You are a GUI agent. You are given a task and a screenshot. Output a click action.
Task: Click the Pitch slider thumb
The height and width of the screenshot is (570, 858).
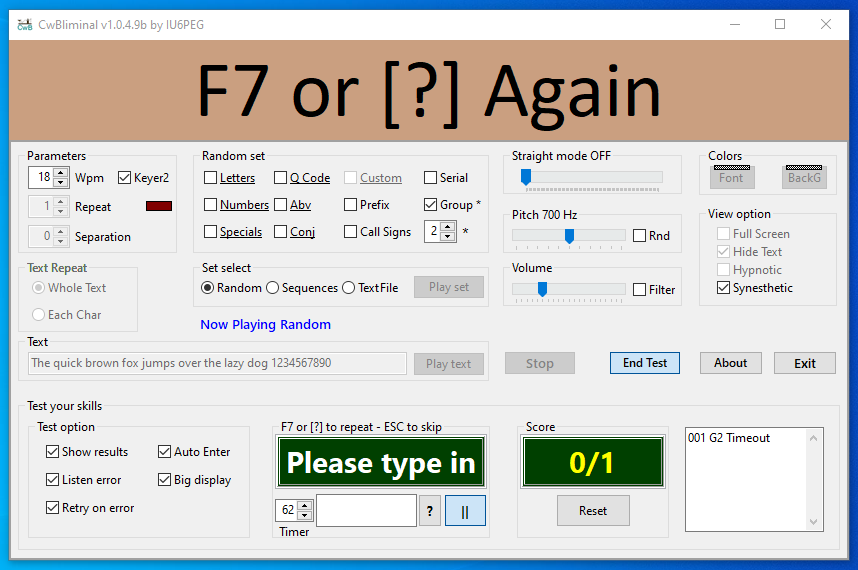tap(569, 236)
